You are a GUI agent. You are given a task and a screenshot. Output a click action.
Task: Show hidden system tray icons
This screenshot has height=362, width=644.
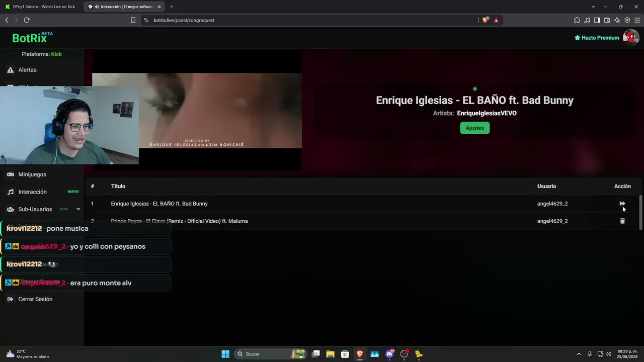[579, 354]
